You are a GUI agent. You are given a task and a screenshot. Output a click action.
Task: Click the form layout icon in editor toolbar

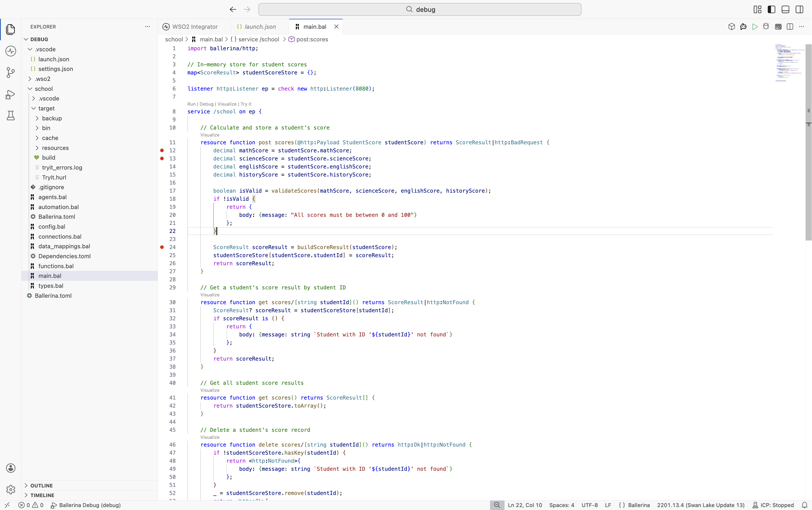[778, 27]
